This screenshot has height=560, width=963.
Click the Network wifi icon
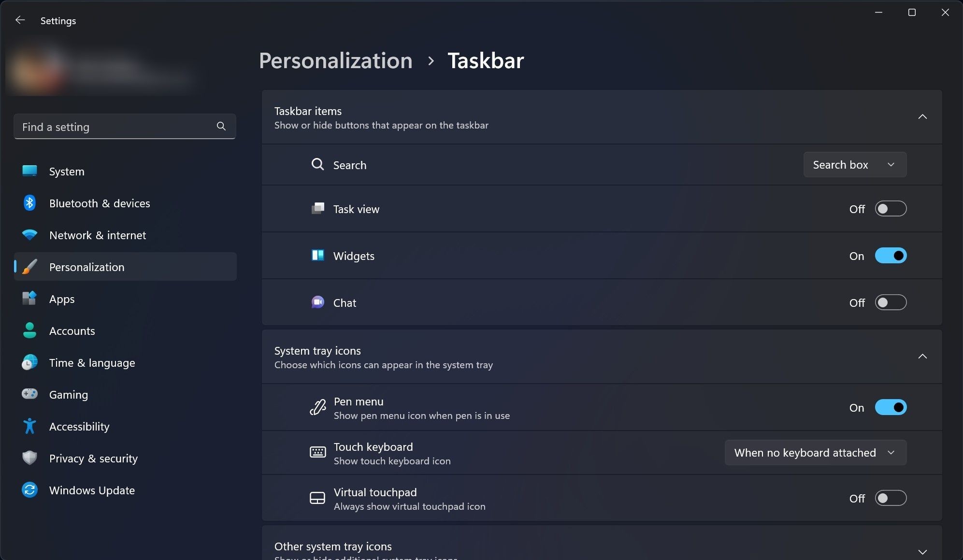click(29, 235)
